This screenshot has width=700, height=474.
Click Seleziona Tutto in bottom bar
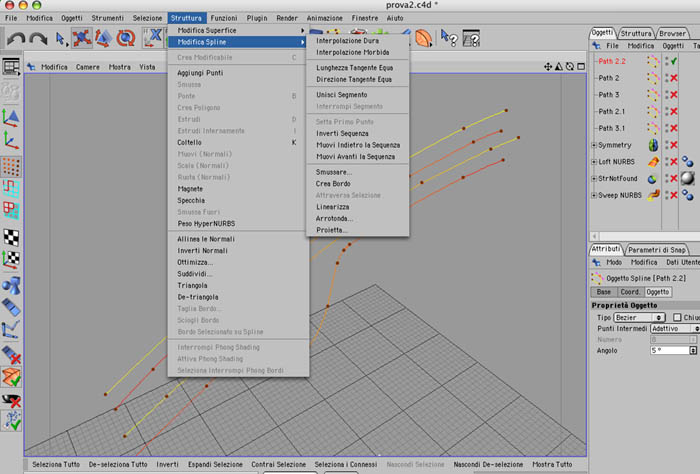(56, 465)
